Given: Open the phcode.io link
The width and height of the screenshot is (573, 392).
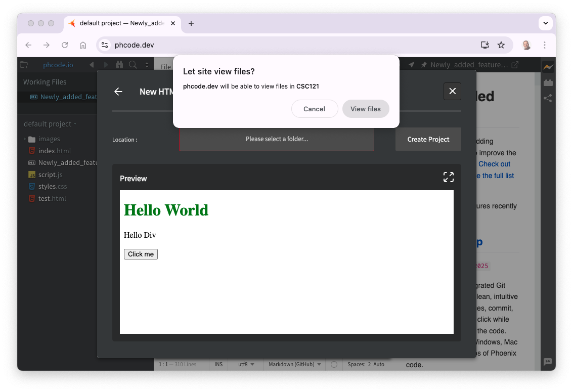Looking at the screenshot, I should coord(58,65).
